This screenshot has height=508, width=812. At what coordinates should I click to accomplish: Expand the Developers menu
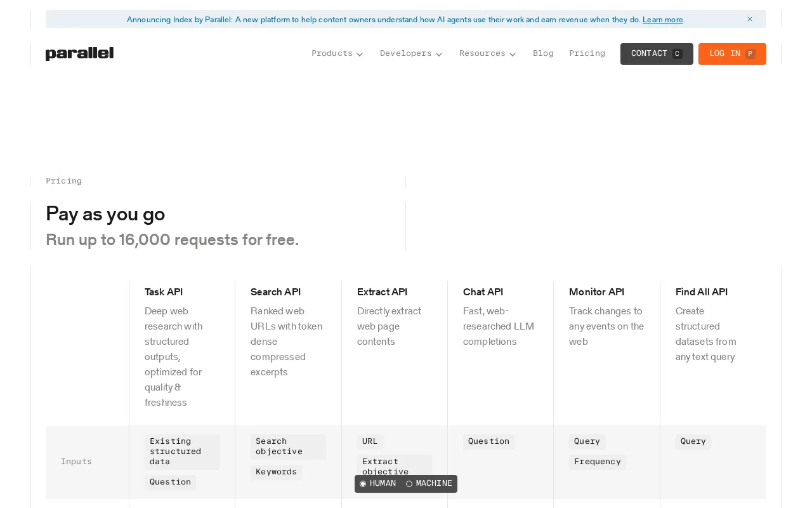click(411, 54)
